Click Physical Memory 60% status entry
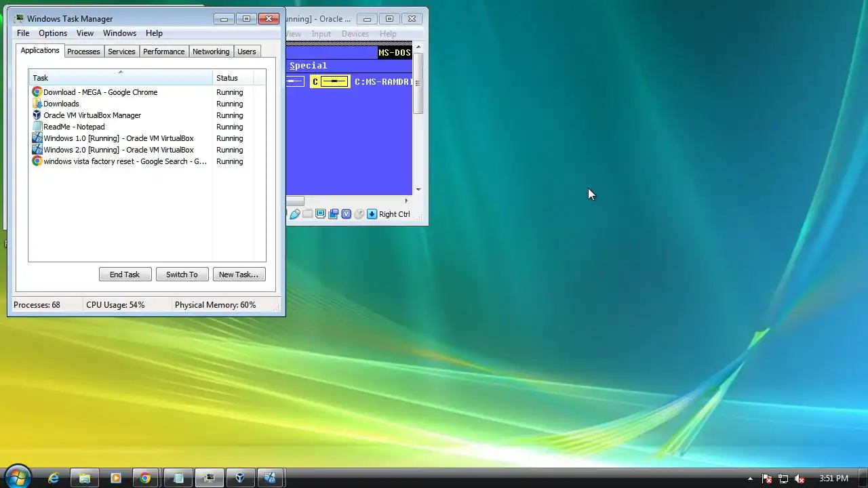This screenshot has width=868, height=488. coord(215,305)
